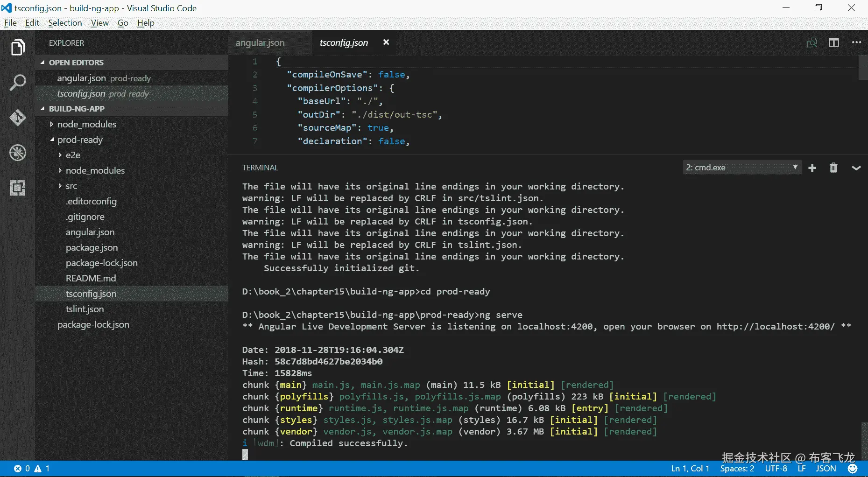Expand node_modules inside prod-ready
Screen dimensions: 868x477
(132, 170)
